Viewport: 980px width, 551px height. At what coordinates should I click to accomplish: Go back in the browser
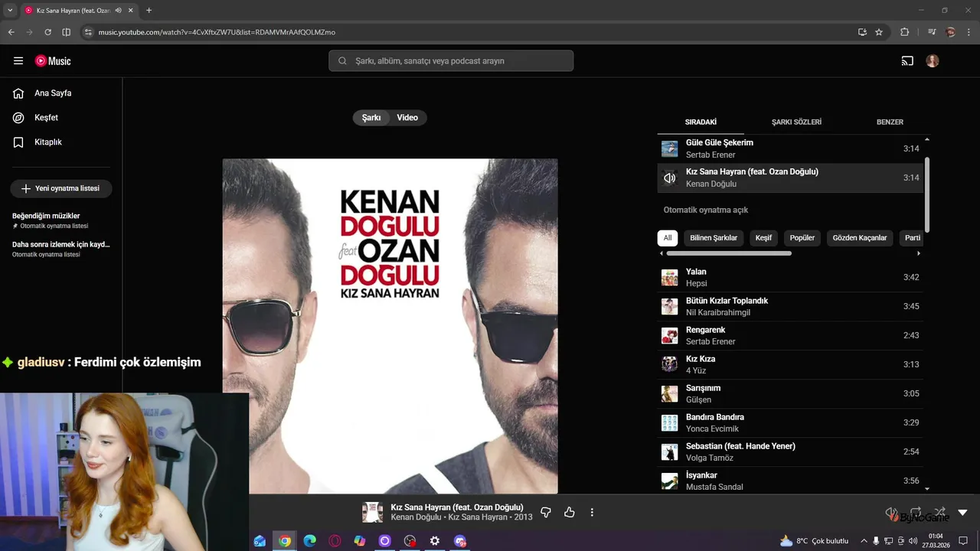(11, 32)
